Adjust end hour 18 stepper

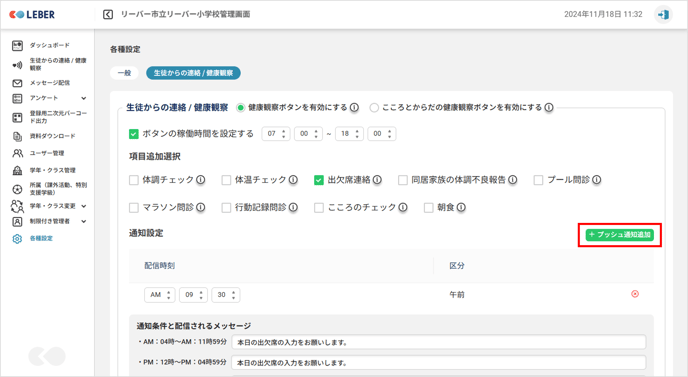(x=349, y=134)
